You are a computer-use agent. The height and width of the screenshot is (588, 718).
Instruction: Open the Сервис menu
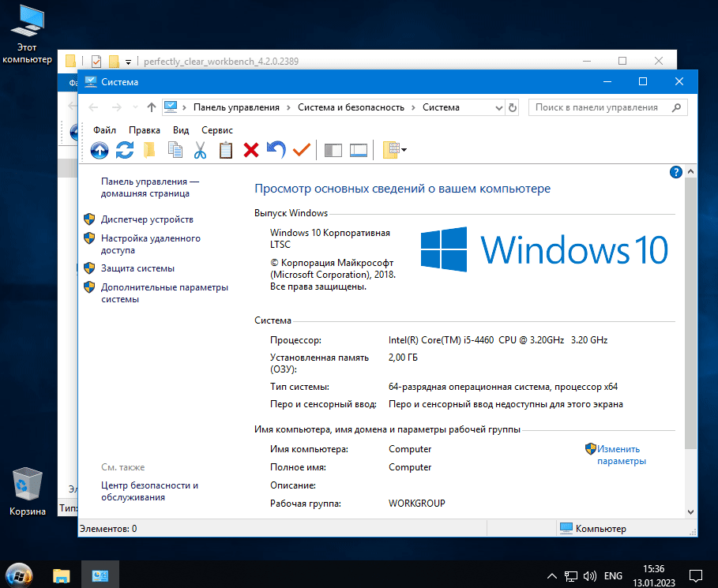click(x=217, y=130)
